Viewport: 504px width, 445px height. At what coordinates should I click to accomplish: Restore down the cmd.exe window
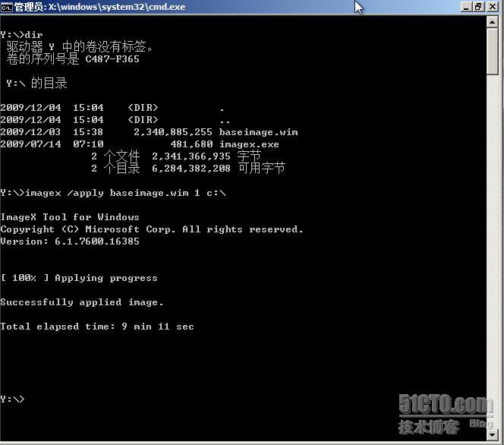tap(479, 7)
